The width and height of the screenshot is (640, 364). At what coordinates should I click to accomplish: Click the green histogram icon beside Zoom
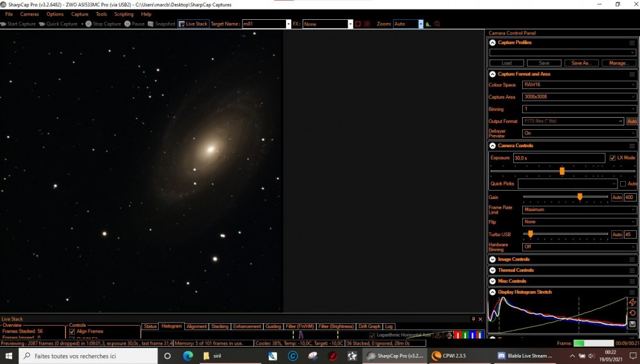click(428, 24)
